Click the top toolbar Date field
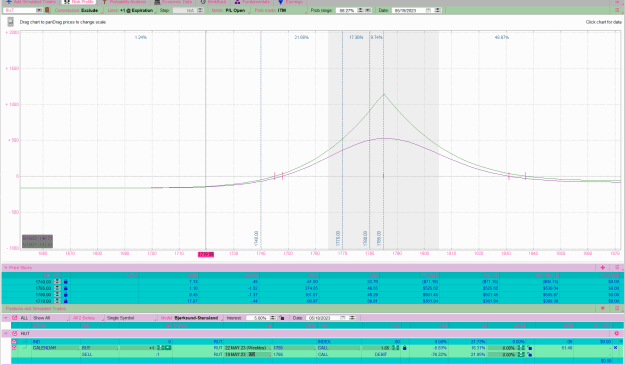The image size is (625, 365). point(409,10)
